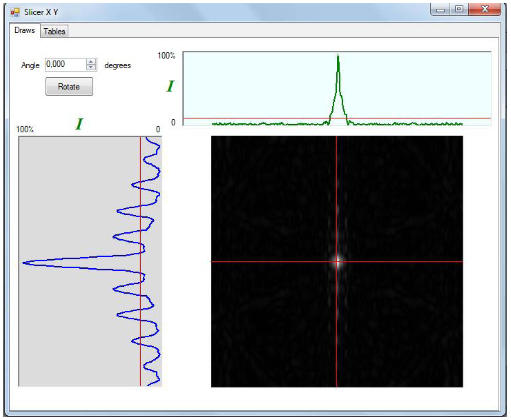511x420 pixels.
Task: Close the Slicer X Y window
Action: tap(485, 9)
